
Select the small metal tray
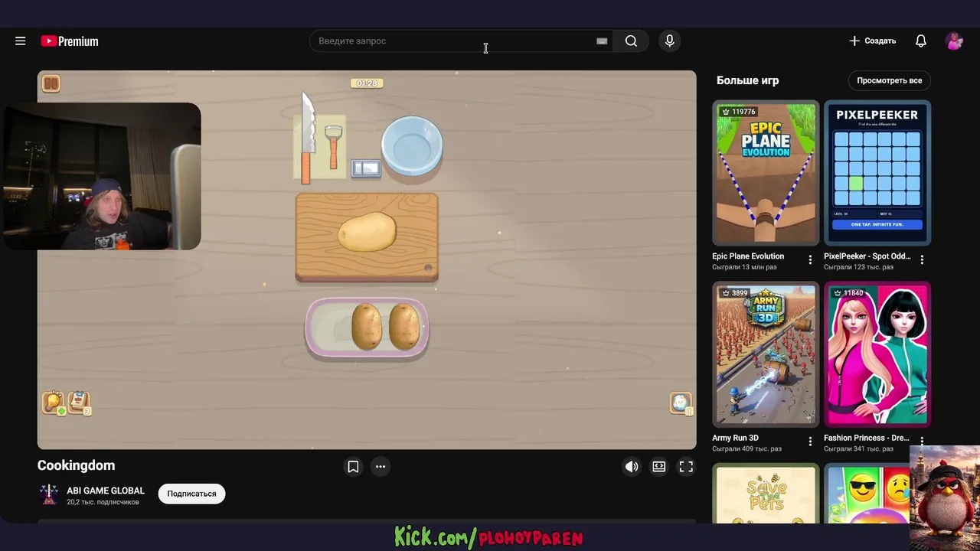point(366,168)
